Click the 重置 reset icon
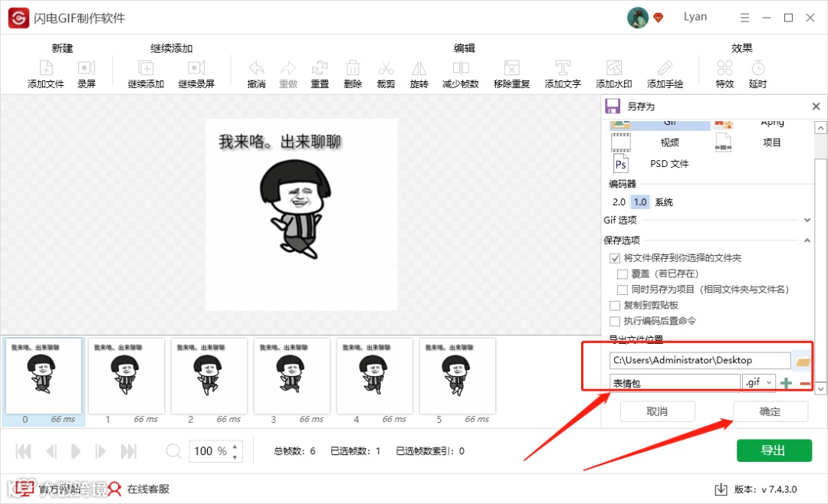Viewport: 828px width, 504px height. tap(320, 68)
